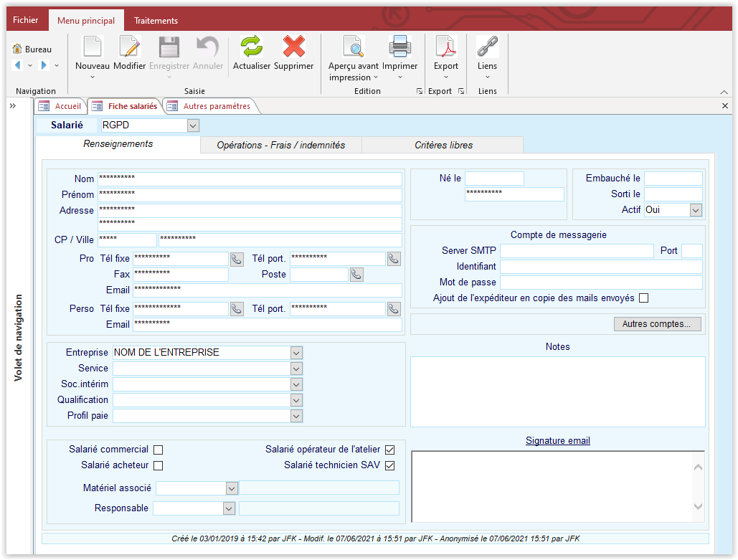Uncheck Salarié technicien SAV checkbox

tap(390, 466)
